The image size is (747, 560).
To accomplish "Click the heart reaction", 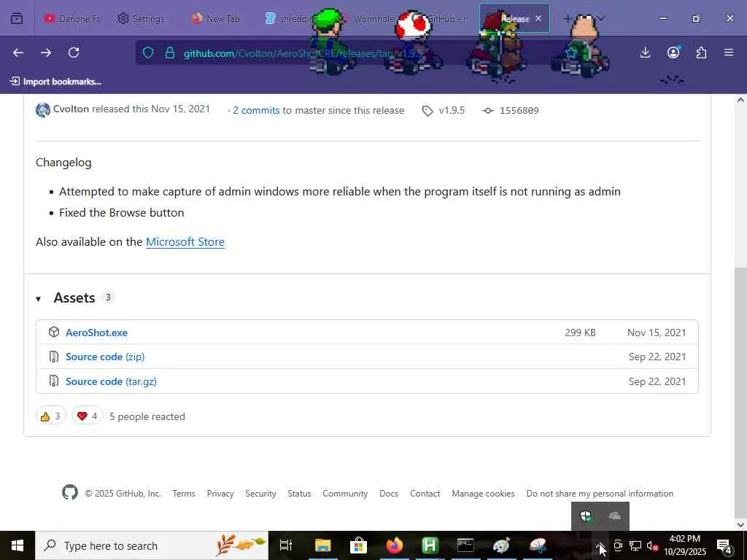I will 88,416.
